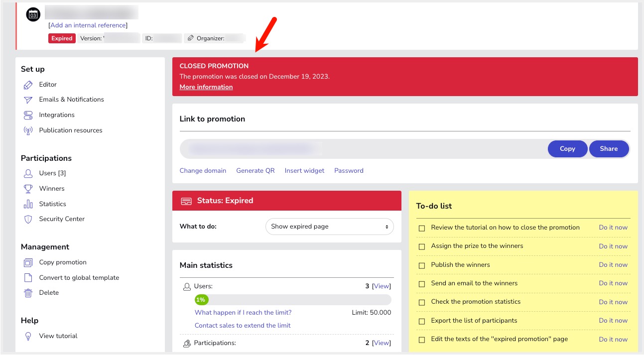Viewport: 644px width, 355px height.
Task: Click the Winners trophy icon
Action: tap(28, 189)
